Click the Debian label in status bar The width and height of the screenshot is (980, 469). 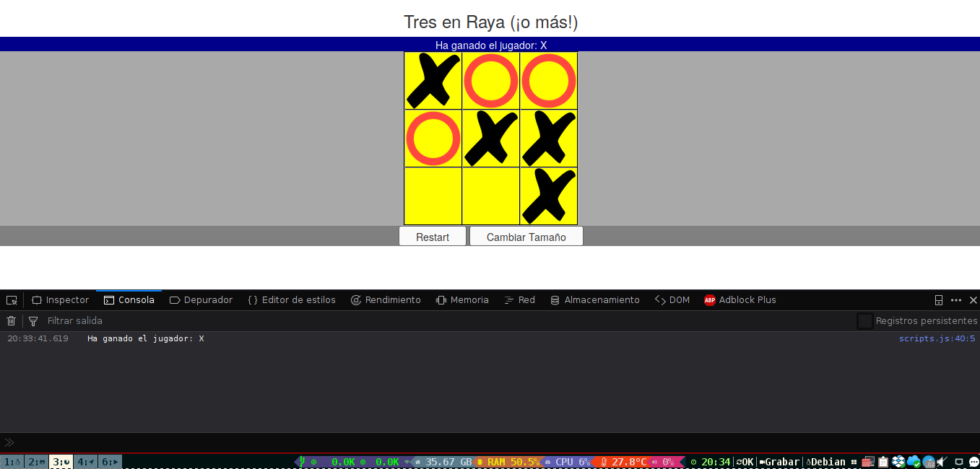[x=825, y=462]
